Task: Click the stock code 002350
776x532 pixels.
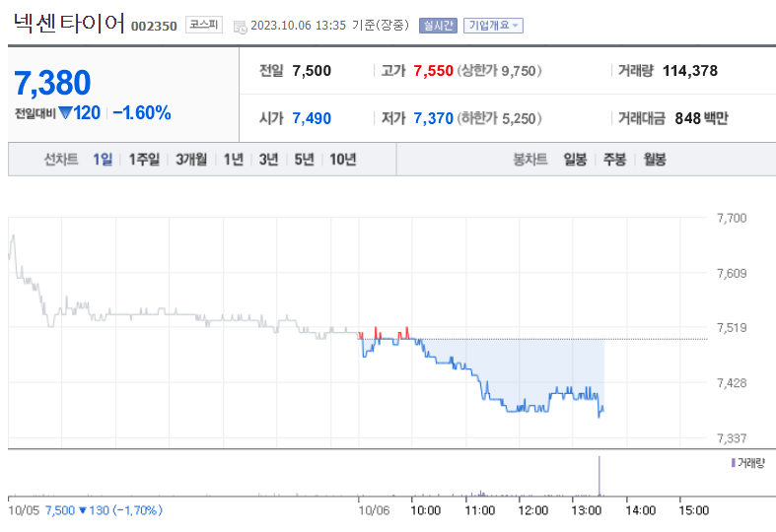Action: [154, 27]
